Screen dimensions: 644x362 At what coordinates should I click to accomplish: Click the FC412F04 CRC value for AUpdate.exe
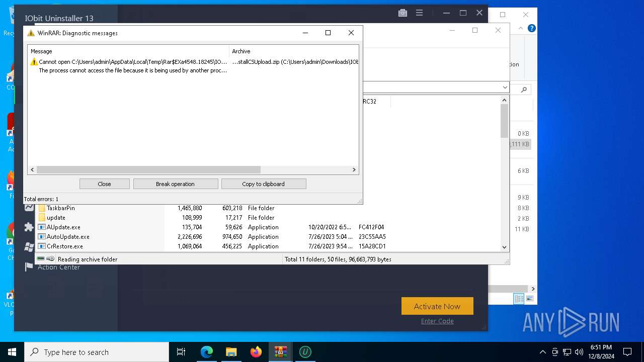click(371, 227)
